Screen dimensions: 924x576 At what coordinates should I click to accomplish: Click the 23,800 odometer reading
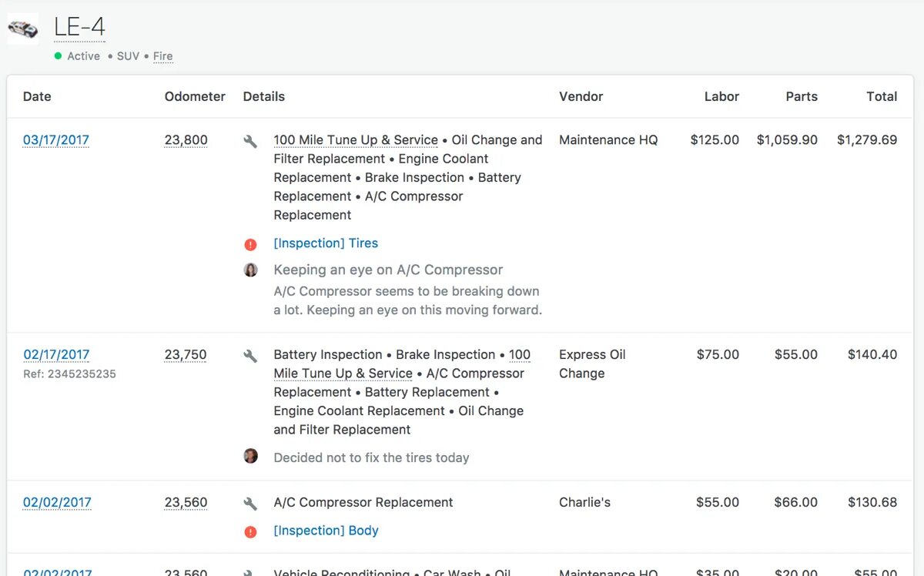[x=186, y=140]
